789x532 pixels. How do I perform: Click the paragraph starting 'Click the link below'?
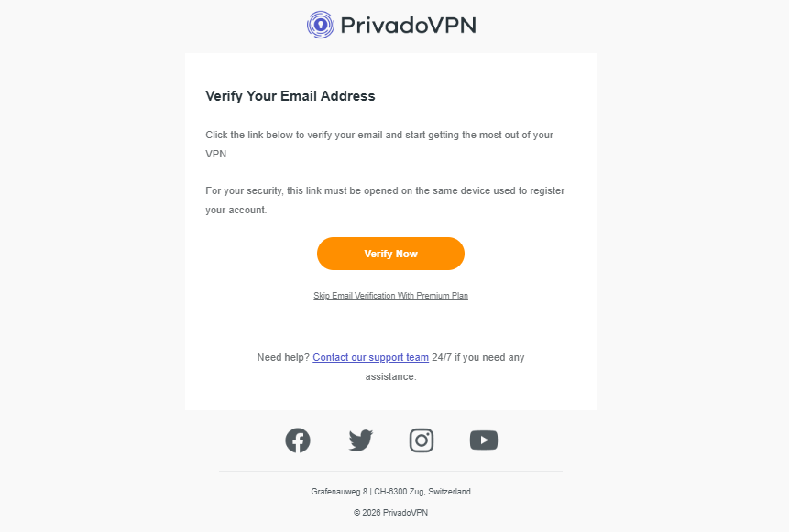tap(379, 135)
